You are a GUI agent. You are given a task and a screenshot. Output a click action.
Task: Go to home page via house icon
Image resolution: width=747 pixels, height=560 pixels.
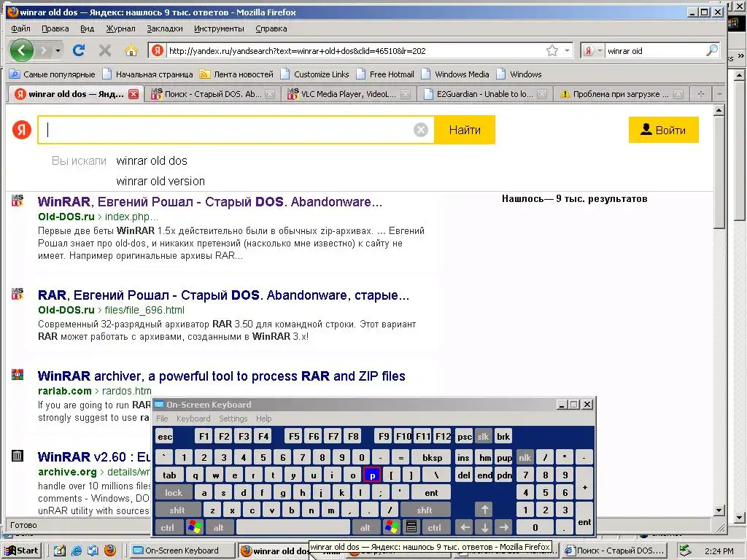tap(131, 50)
